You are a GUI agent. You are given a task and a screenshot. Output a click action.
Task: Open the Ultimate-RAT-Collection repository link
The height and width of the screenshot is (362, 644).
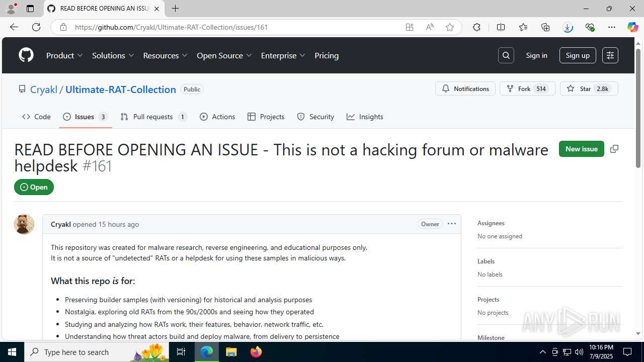click(121, 89)
